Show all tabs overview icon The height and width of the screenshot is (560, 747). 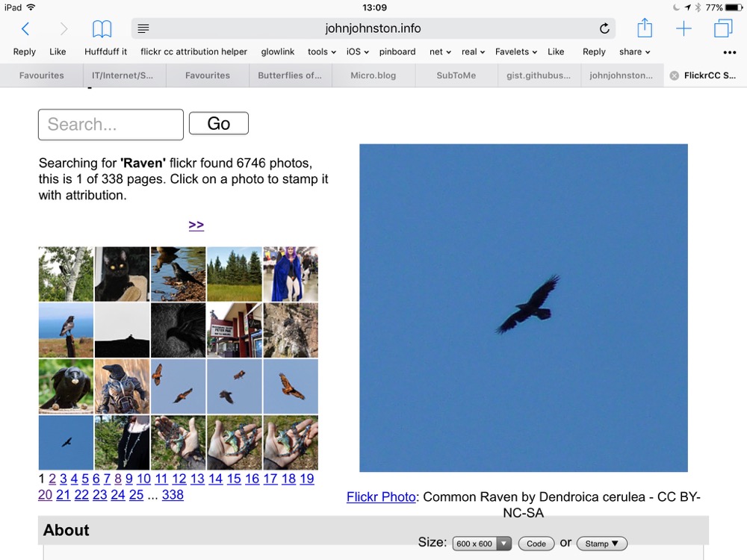point(722,28)
